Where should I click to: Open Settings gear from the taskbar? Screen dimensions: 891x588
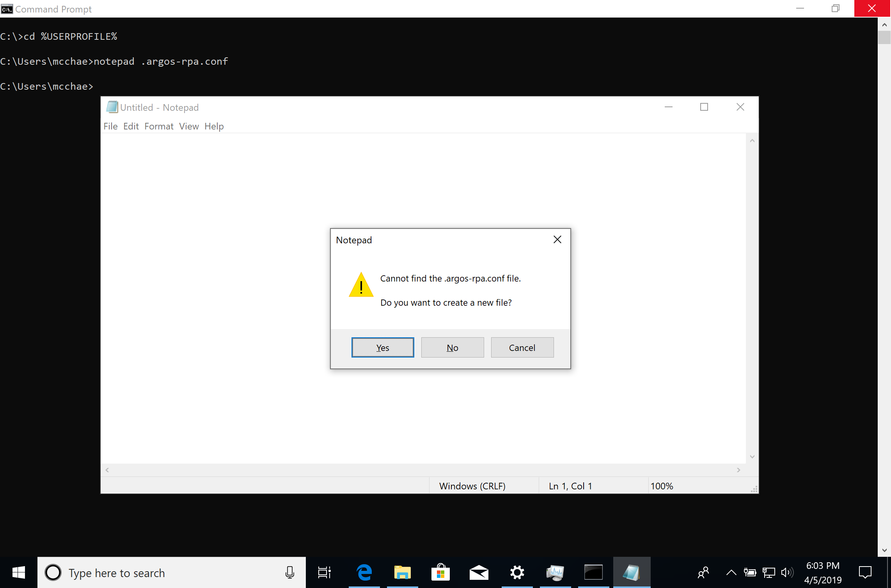click(x=517, y=572)
